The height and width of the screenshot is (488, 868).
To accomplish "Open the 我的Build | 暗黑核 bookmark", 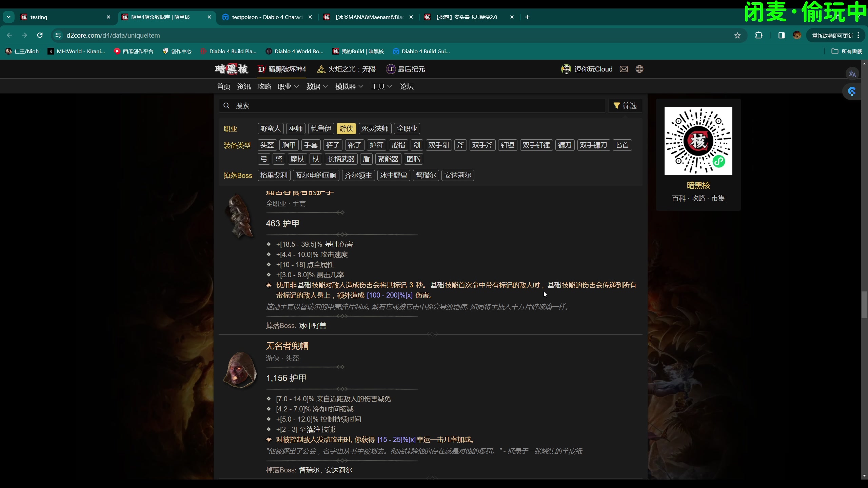I will [x=358, y=52].
